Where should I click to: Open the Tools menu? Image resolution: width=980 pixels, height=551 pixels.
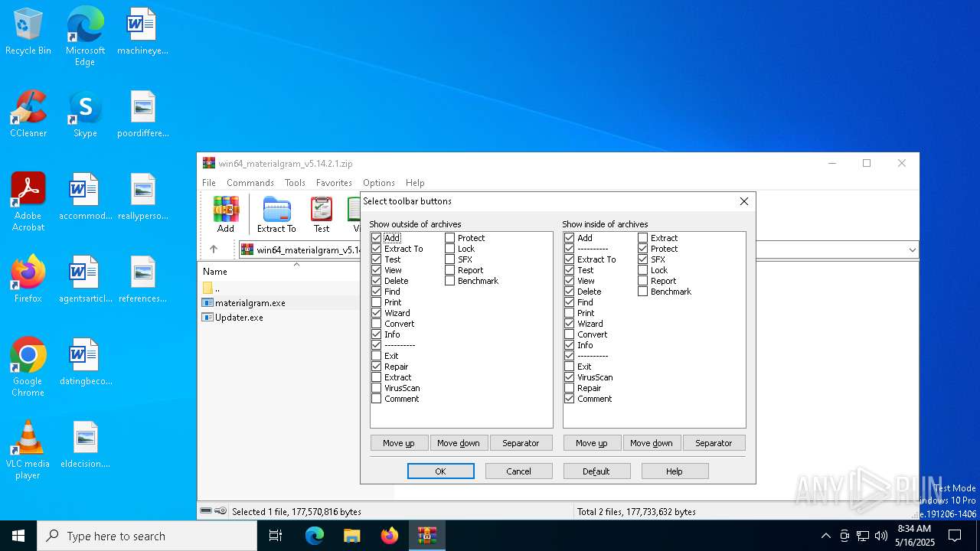coord(295,183)
